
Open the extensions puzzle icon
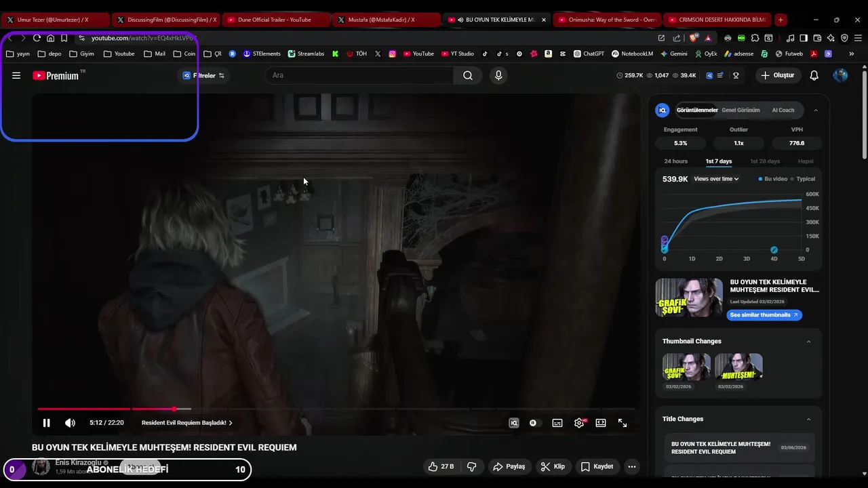pyautogui.click(x=755, y=38)
